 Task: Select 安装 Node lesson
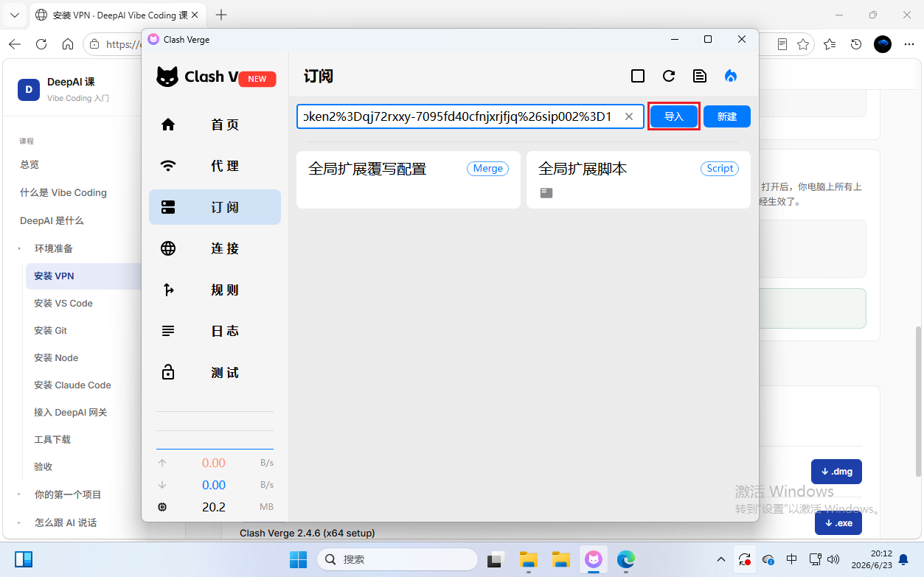(56, 357)
